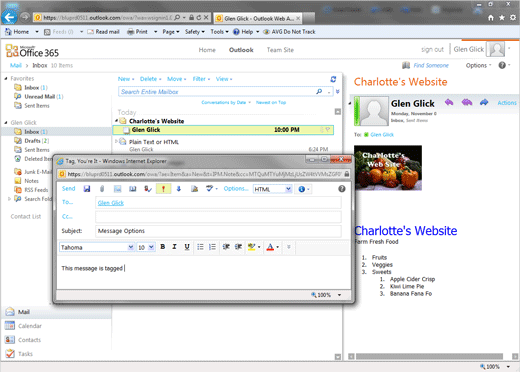Click the highlight color button
This screenshot has height=372, width=520.
251,247
